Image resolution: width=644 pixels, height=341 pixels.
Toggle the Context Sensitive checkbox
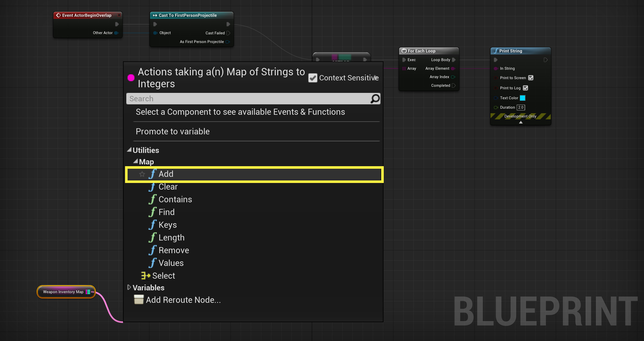click(x=313, y=78)
